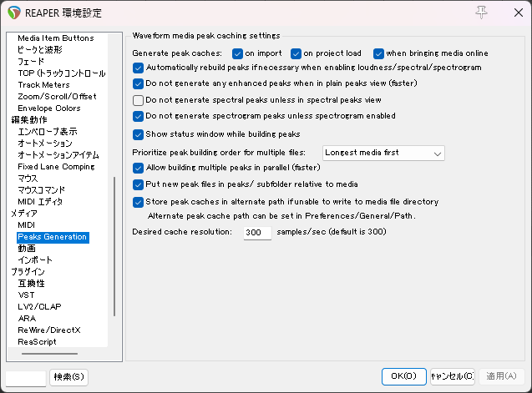
Task: Click the tree's horizontal scrollbar thumb
Action: (49, 354)
